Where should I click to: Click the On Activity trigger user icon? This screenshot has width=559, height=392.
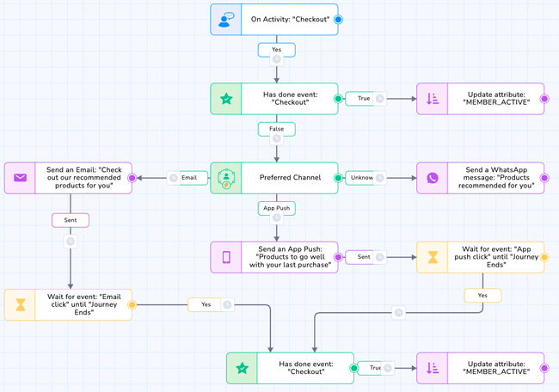point(226,20)
